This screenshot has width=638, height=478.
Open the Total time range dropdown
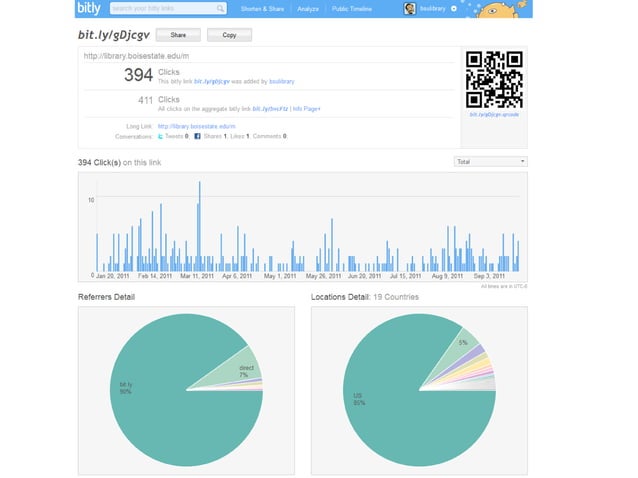pyautogui.click(x=490, y=161)
